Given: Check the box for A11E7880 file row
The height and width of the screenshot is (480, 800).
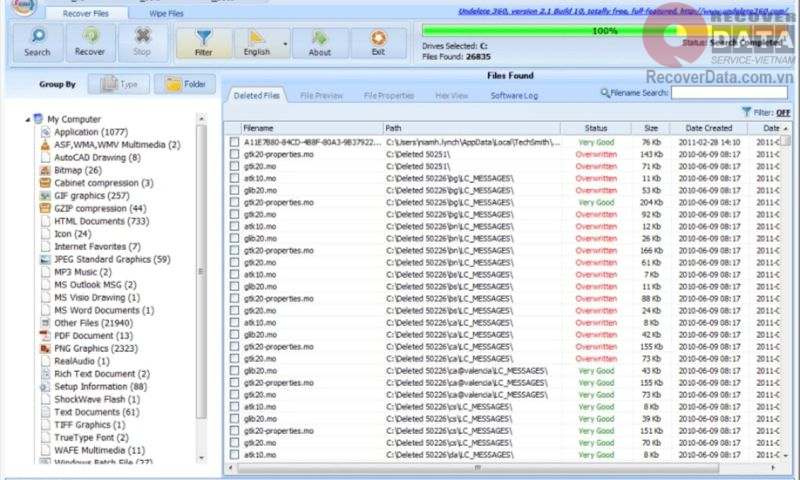Looking at the screenshot, I should [233, 142].
